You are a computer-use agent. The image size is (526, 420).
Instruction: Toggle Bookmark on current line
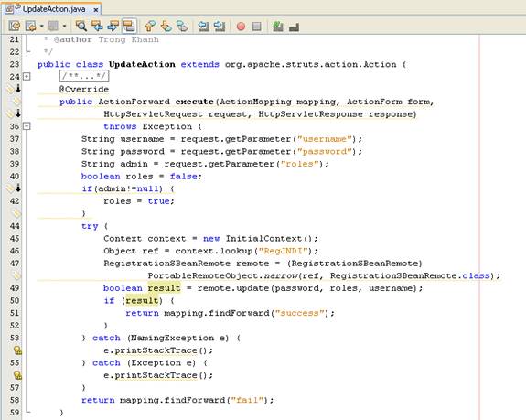point(182,26)
